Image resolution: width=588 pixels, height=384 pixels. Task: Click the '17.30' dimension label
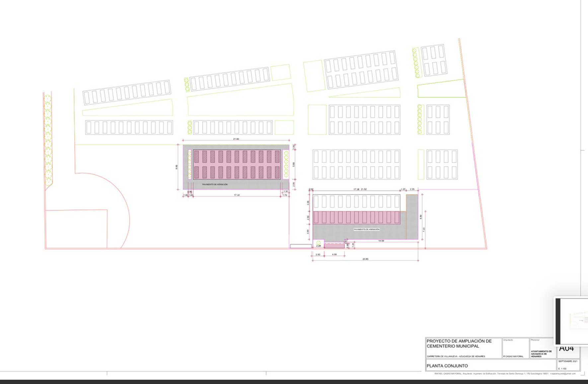tap(237, 195)
